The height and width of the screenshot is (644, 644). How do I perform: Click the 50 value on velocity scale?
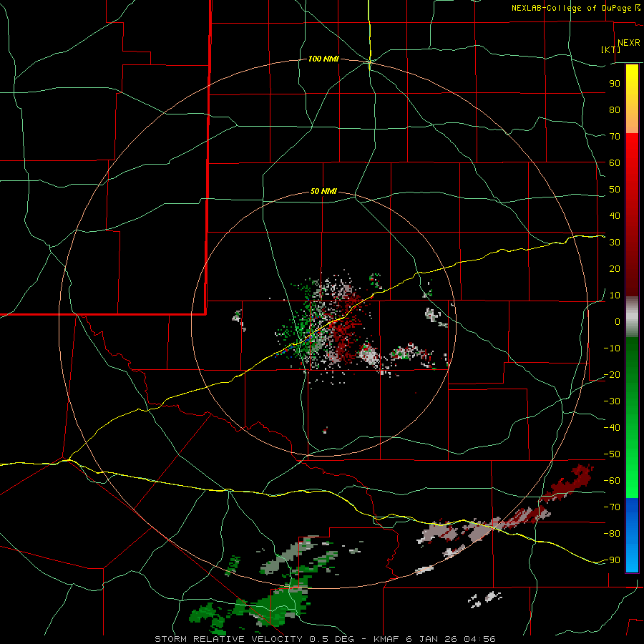615,190
